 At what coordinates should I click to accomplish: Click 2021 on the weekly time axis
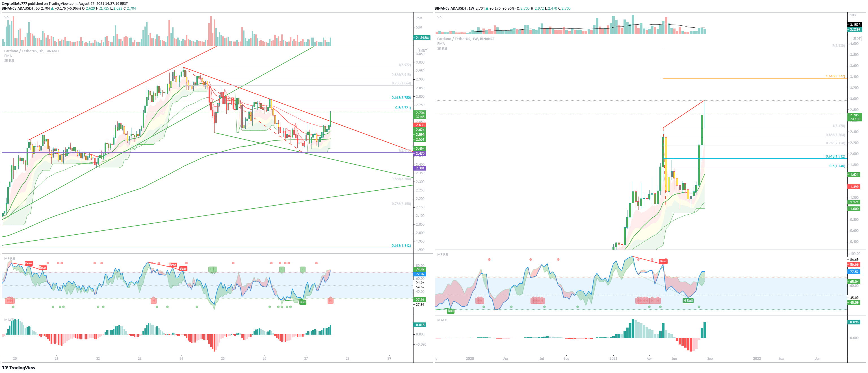[613, 359]
